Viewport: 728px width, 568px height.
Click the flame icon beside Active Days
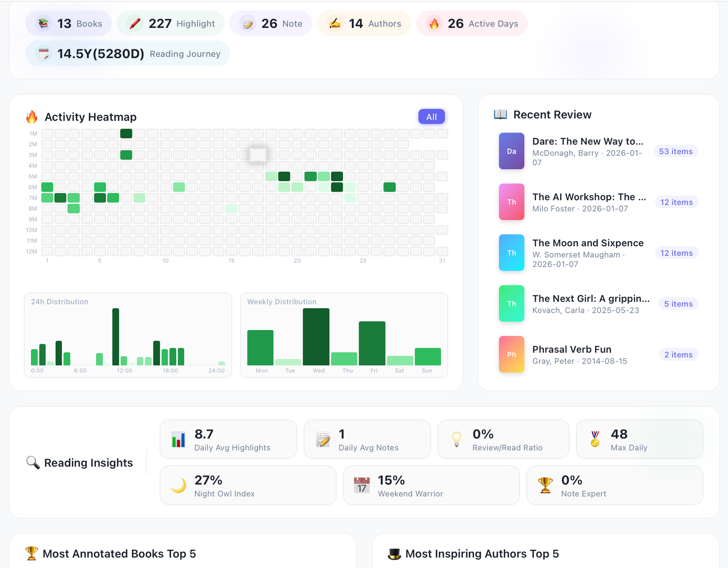434,23
